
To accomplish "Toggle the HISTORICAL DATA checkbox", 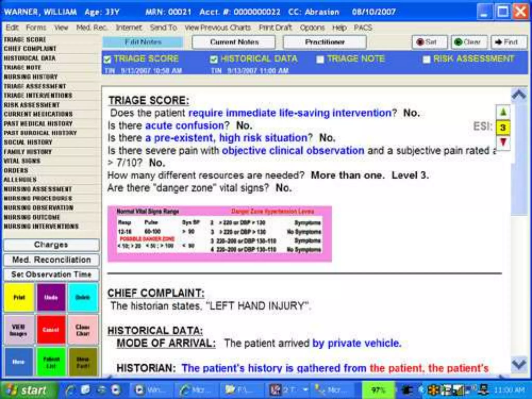I will pos(214,59).
